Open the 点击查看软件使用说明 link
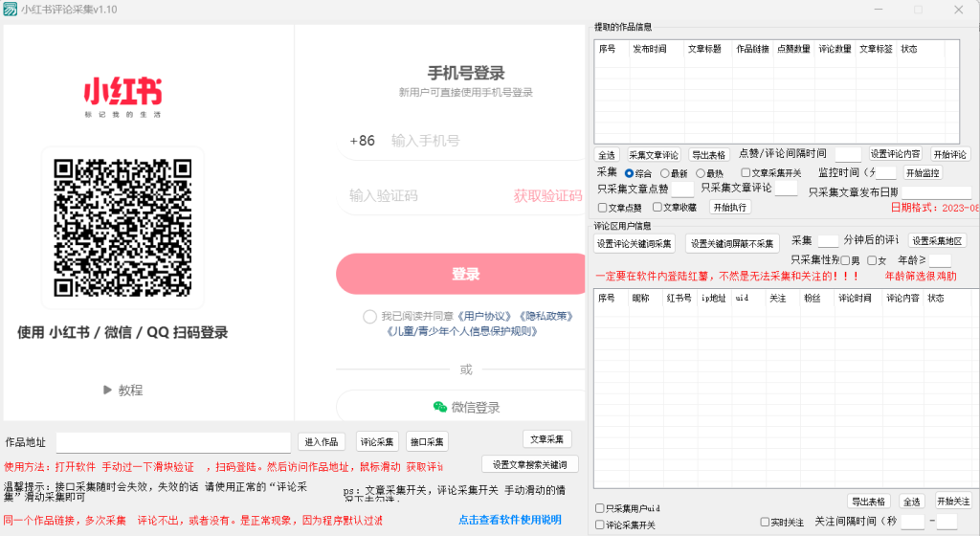 pyautogui.click(x=510, y=520)
